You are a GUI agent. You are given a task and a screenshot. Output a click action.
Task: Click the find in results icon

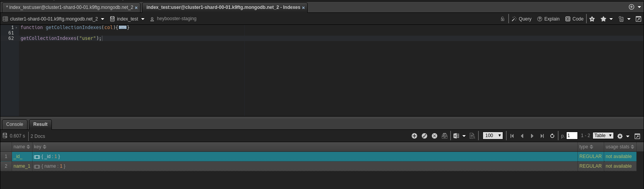pos(472,136)
